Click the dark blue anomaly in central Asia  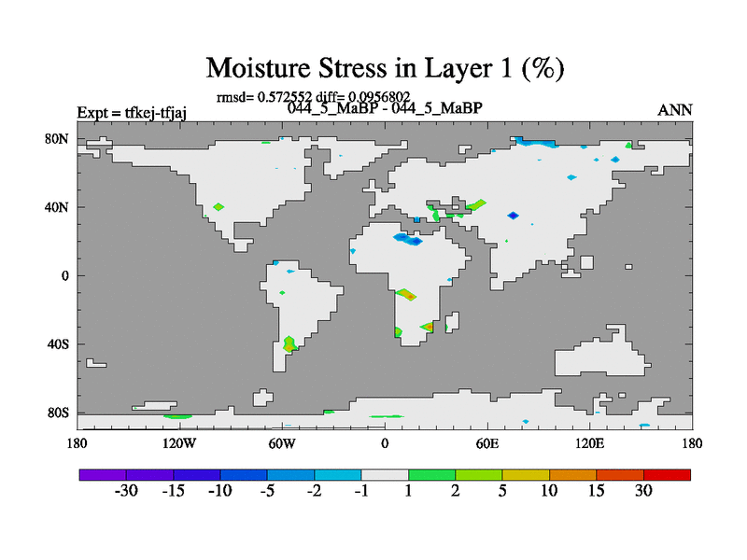[513, 216]
